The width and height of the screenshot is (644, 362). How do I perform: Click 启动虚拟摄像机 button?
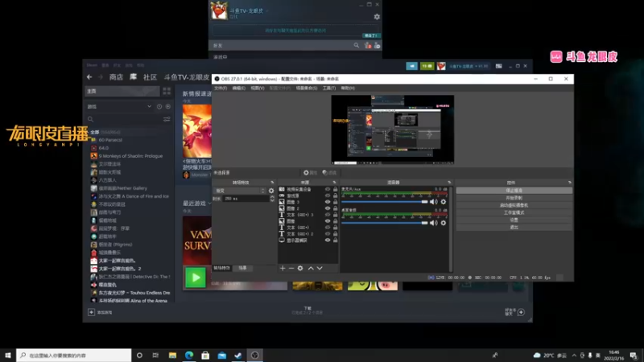tap(514, 205)
